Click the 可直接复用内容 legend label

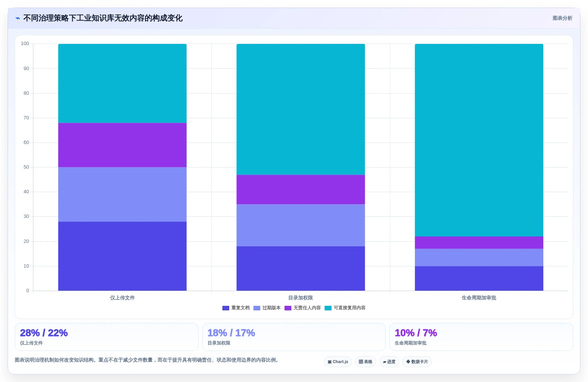[350, 308]
